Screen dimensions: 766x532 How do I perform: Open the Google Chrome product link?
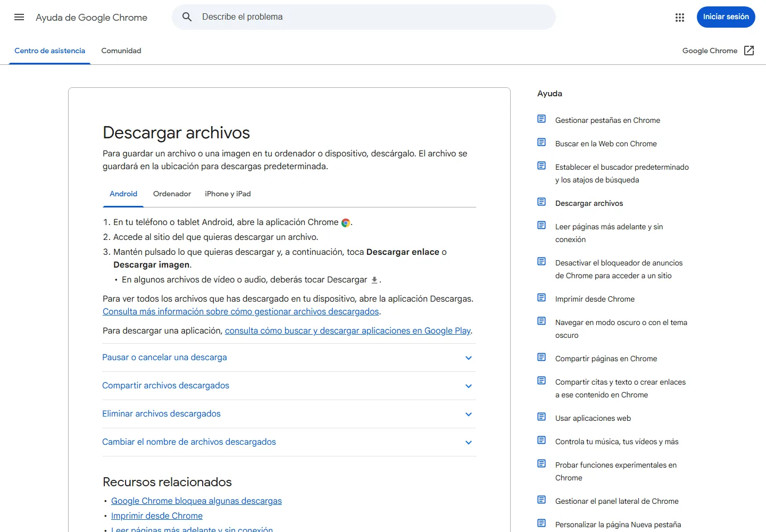pyautogui.click(x=718, y=51)
